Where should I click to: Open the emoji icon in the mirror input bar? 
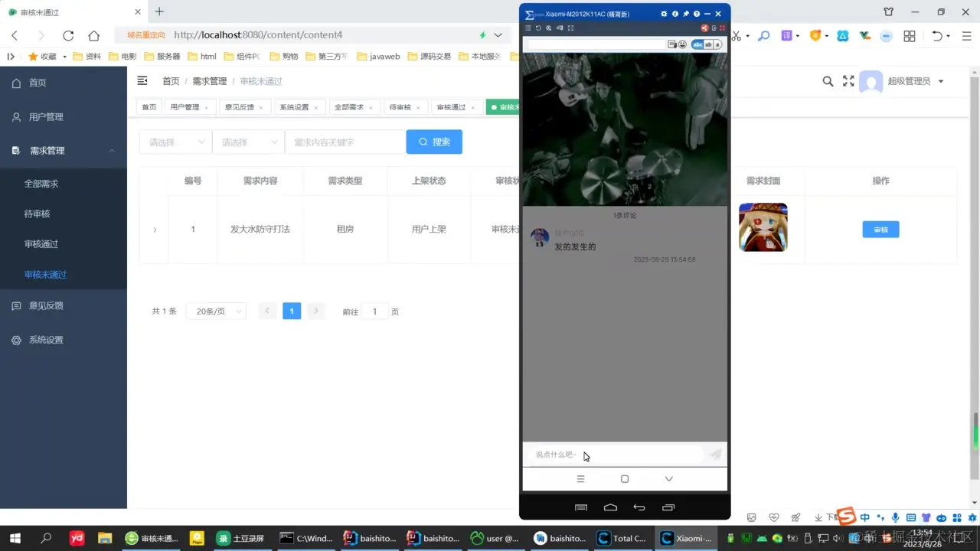tap(682, 44)
